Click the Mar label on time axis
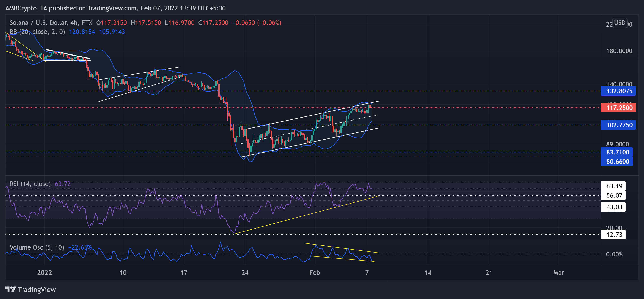 pos(559,273)
